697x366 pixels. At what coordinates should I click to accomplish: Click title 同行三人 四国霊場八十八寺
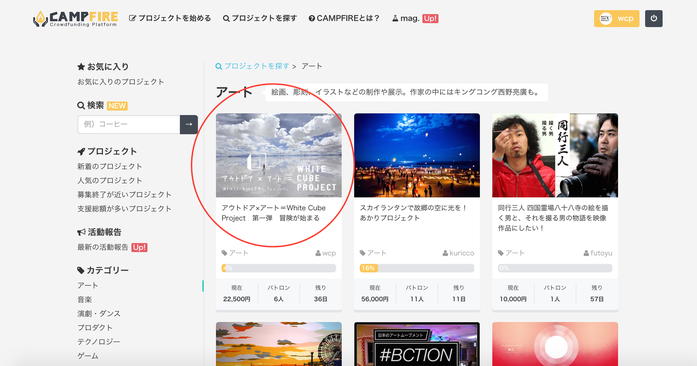point(553,218)
